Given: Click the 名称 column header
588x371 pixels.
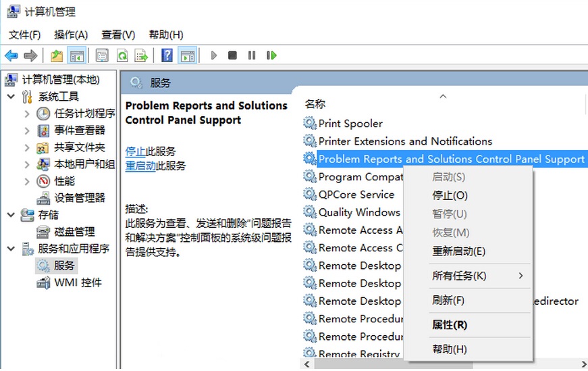Looking at the screenshot, I should pyautogui.click(x=315, y=104).
